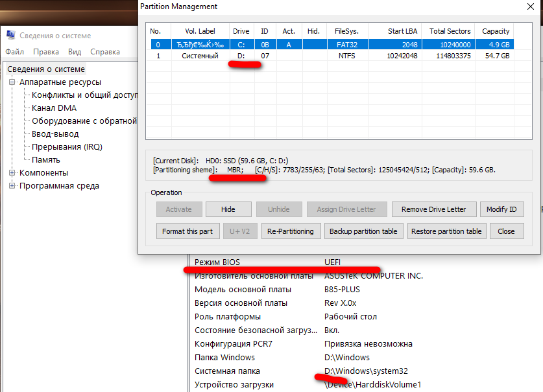
Task: Collapse the Аппаратные ресурсы tree node
Action: (x=12, y=82)
